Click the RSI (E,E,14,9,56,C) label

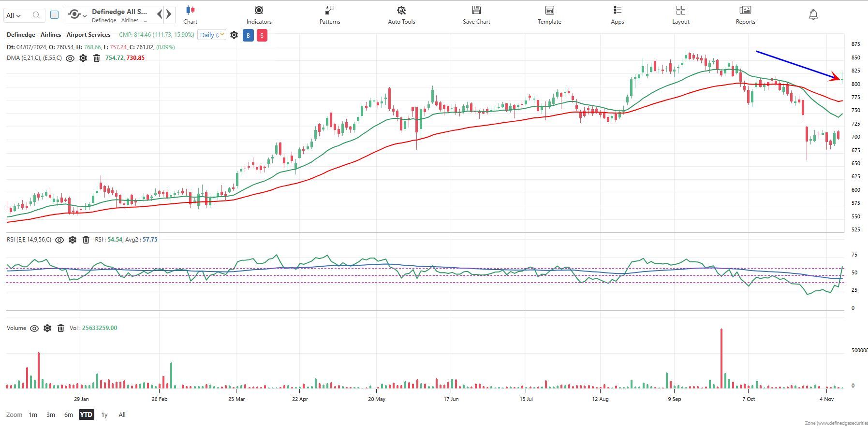point(29,240)
